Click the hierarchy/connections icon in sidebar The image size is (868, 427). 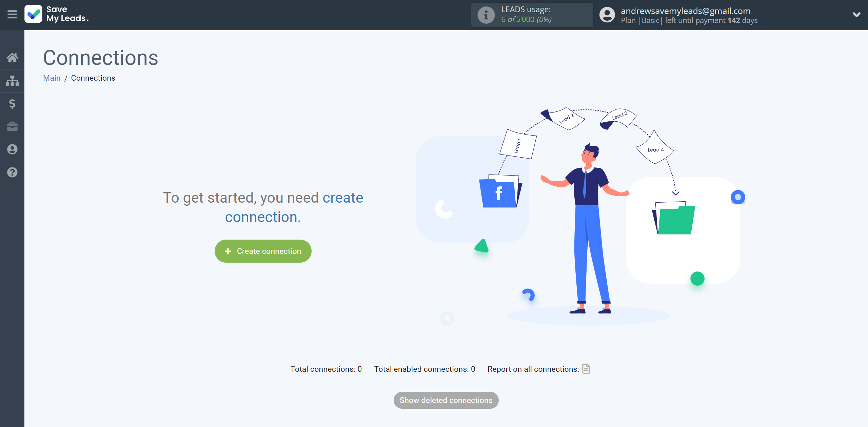(x=12, y=80)
